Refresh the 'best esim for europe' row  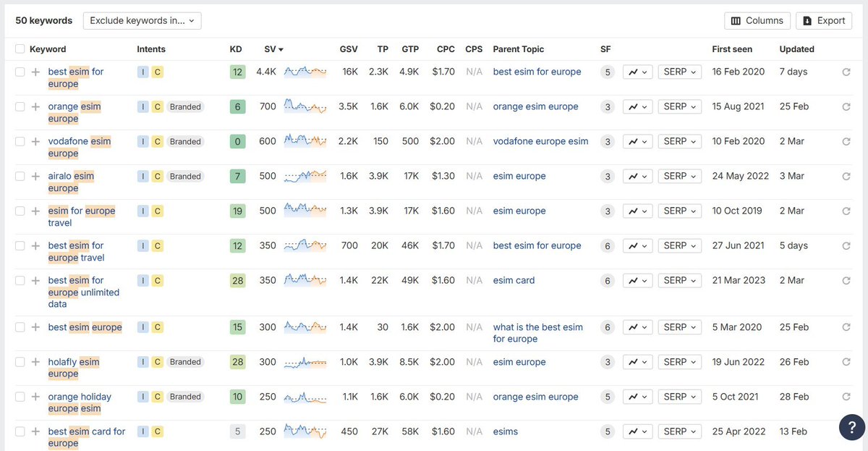846,72
